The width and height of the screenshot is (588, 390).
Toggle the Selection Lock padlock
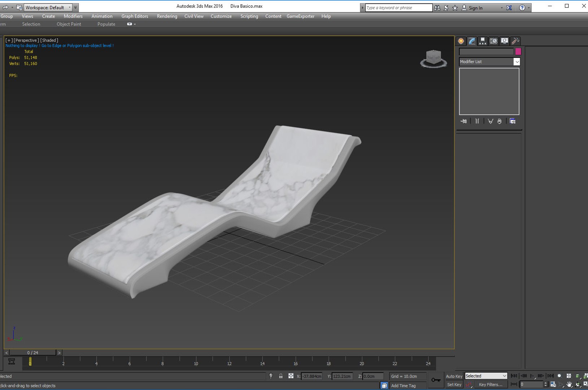[x=281, y=376]
